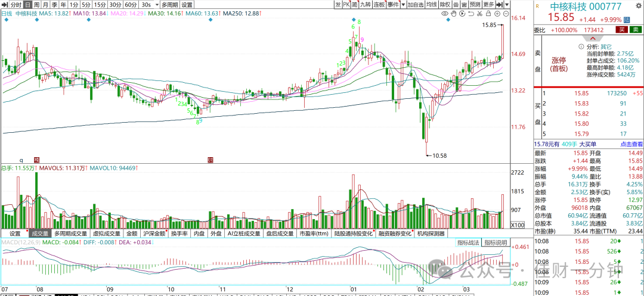644x296 pixels.
Task: Select the 15分 period tab
Action: tap(99, 5)
